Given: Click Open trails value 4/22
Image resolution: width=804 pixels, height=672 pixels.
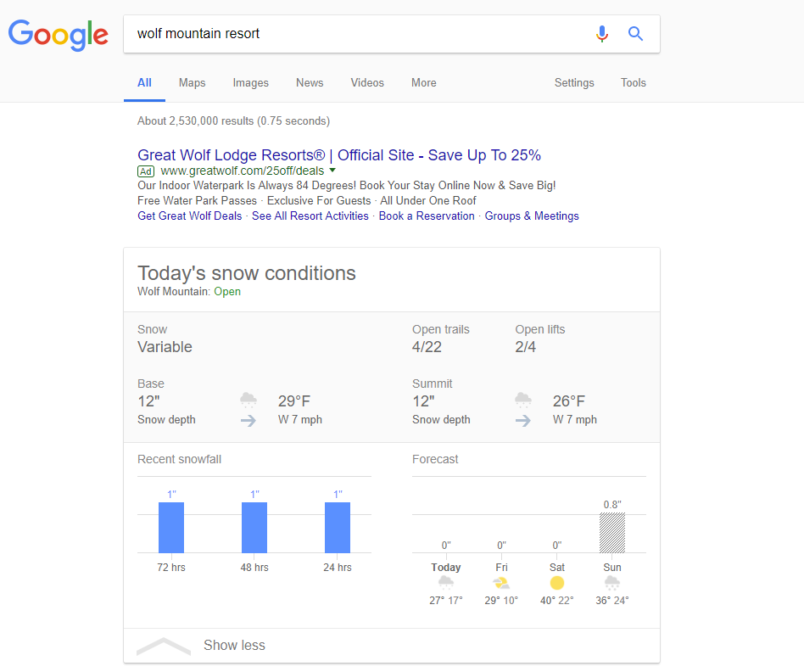Looking at the screenshot, I should click(x=427, y=347).
